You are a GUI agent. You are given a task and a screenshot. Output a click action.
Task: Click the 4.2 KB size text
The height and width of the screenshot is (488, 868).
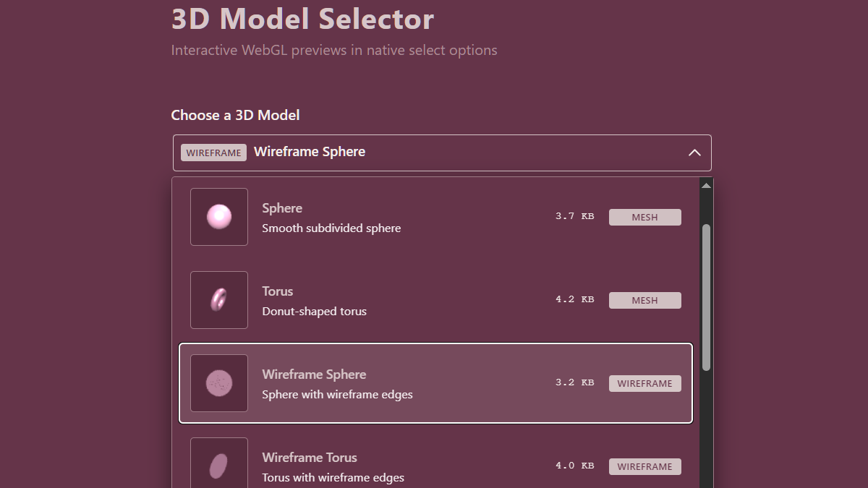coord(575,299)
